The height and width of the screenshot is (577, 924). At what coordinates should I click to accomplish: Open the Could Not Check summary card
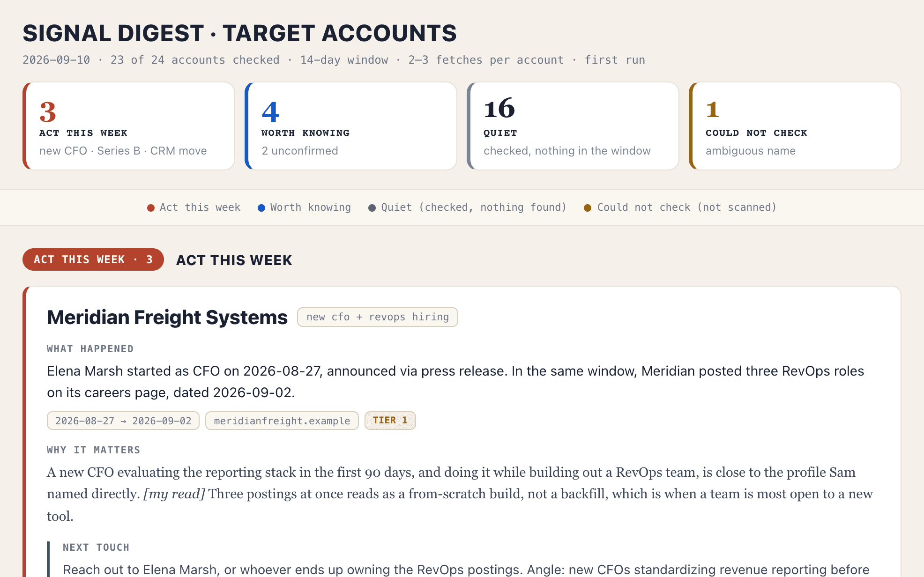coord(795,126)
